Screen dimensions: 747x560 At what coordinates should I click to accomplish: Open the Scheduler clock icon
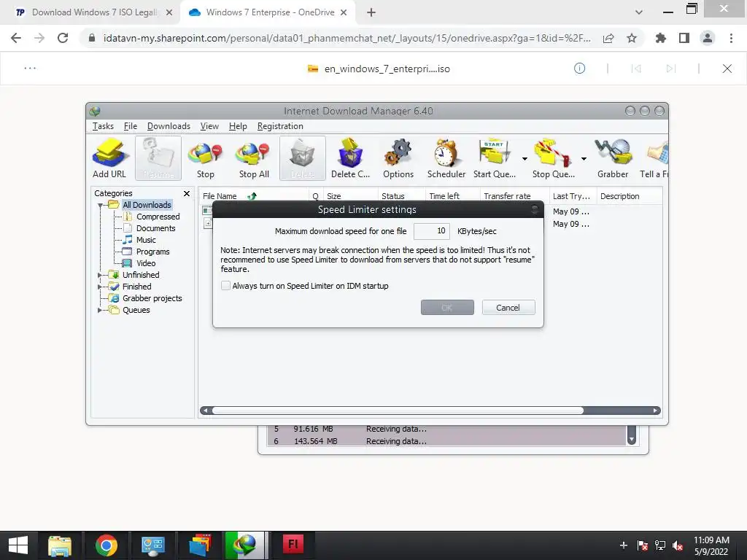(x=446, y=158)
